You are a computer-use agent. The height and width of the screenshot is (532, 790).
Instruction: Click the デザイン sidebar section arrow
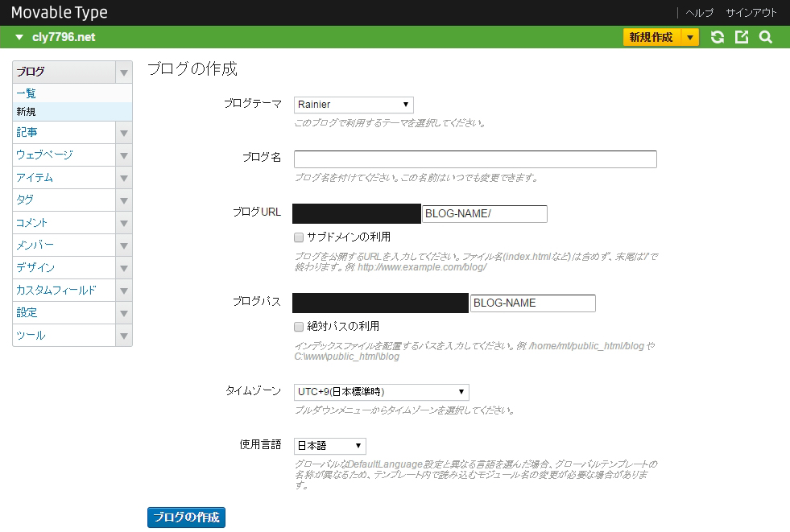[x=123, y=267]
